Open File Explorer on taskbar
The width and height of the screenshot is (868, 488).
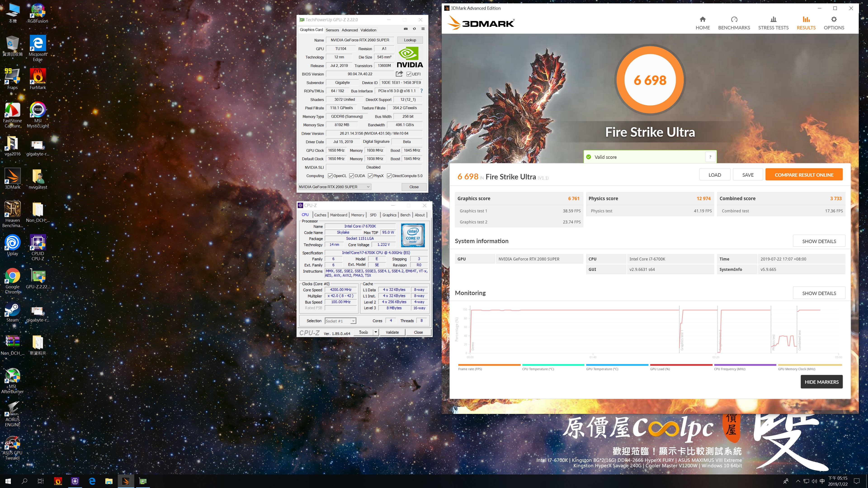pyautogui.click(x=108, y=481)
